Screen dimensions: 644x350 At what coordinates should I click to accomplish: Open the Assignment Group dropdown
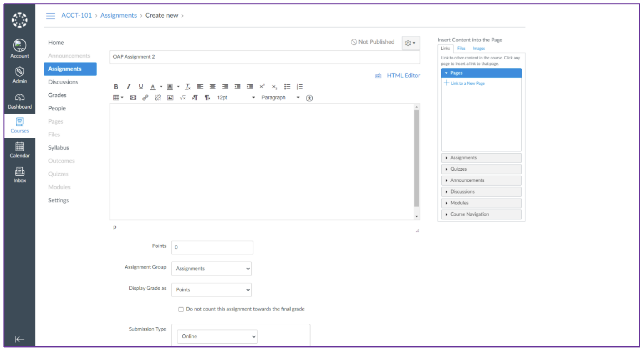click(x=211, y=269)
